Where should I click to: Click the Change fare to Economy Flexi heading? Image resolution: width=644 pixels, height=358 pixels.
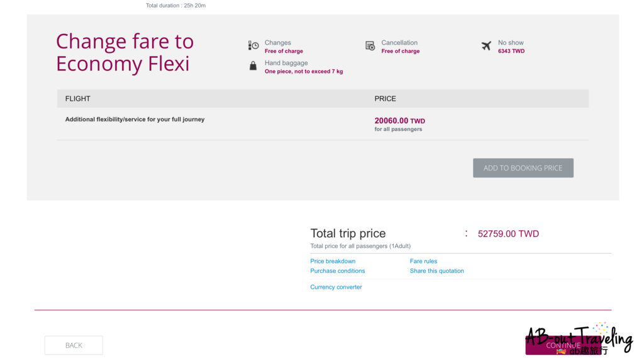click(125, 53)
